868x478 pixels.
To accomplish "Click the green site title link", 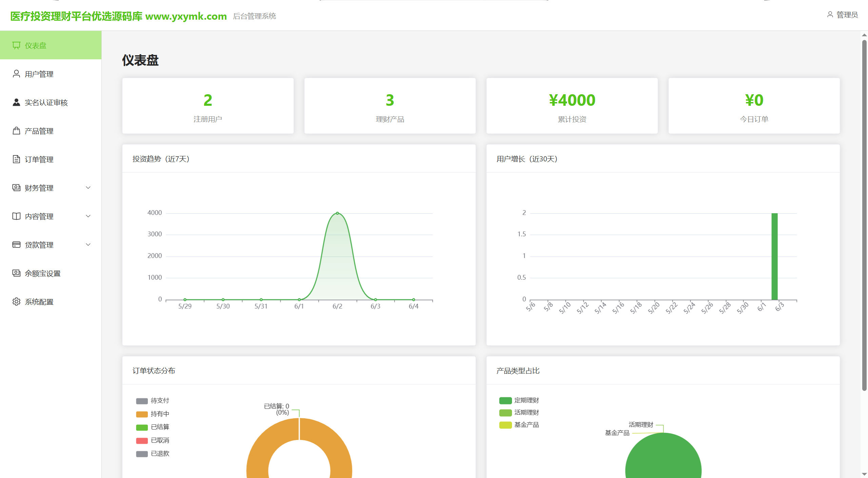I will pyautogui.click(x=118, y=16).
